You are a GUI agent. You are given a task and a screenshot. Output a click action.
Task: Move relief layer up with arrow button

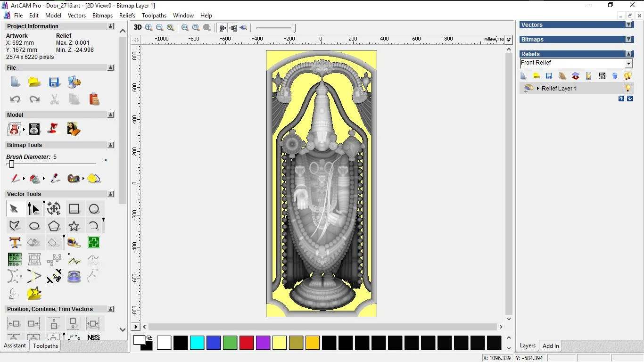tap(621, 99)
